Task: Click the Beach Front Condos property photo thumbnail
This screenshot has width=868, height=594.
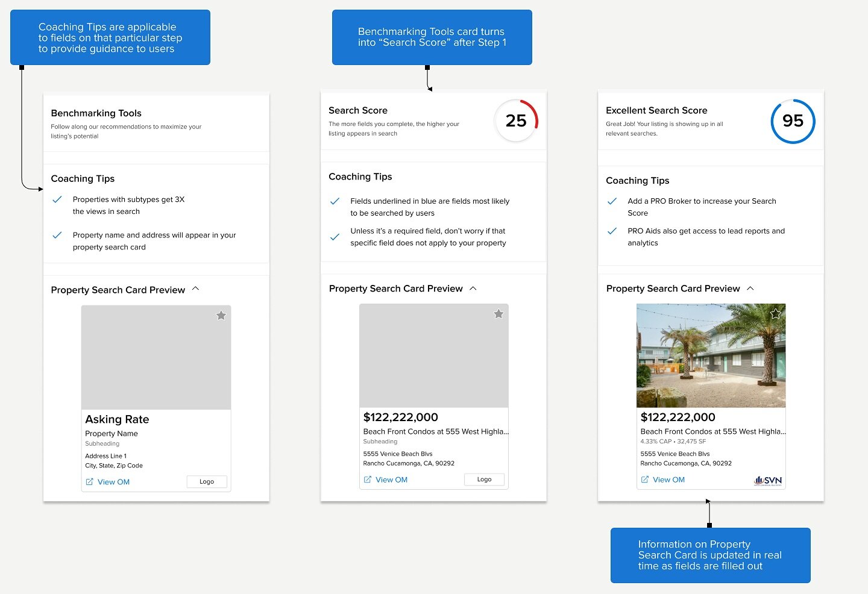Action: click(711, 355)
